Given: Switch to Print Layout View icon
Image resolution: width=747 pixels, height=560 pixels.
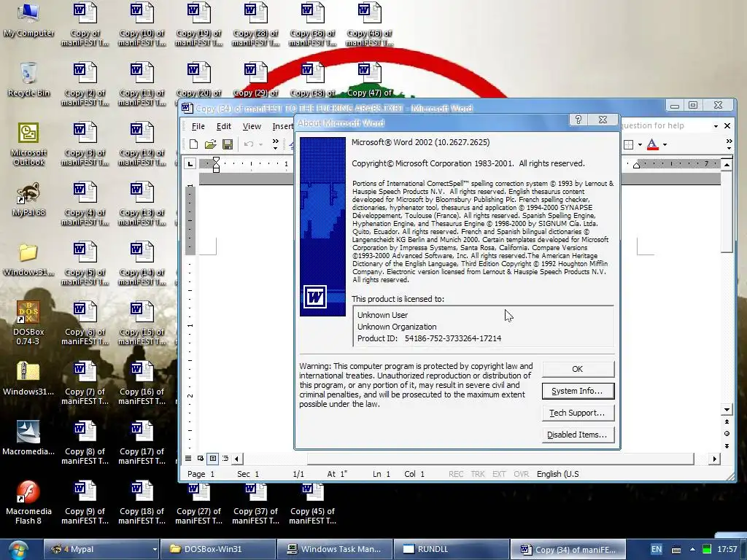Looking at the screenshot, I should pos(213,459).
